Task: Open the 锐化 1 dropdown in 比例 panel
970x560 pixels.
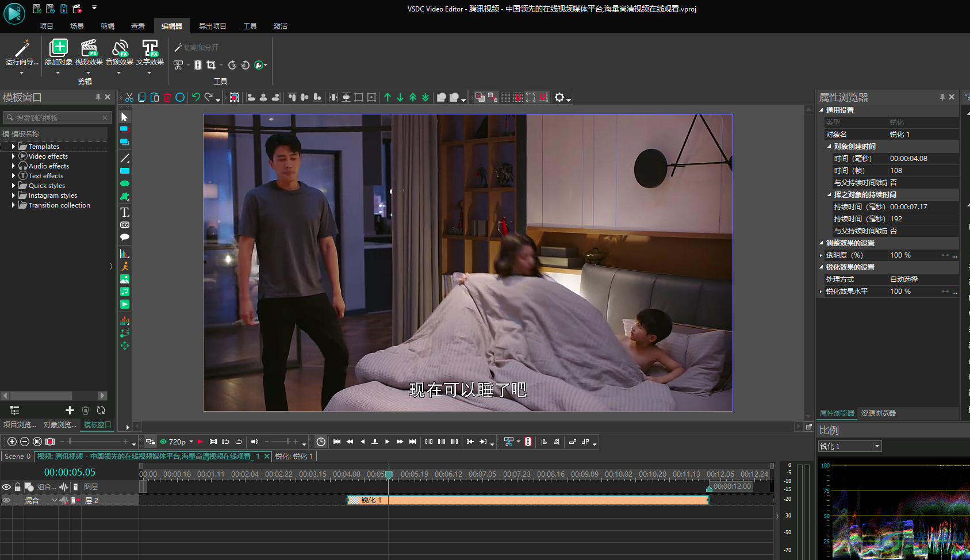Action: tap(877, 446)
